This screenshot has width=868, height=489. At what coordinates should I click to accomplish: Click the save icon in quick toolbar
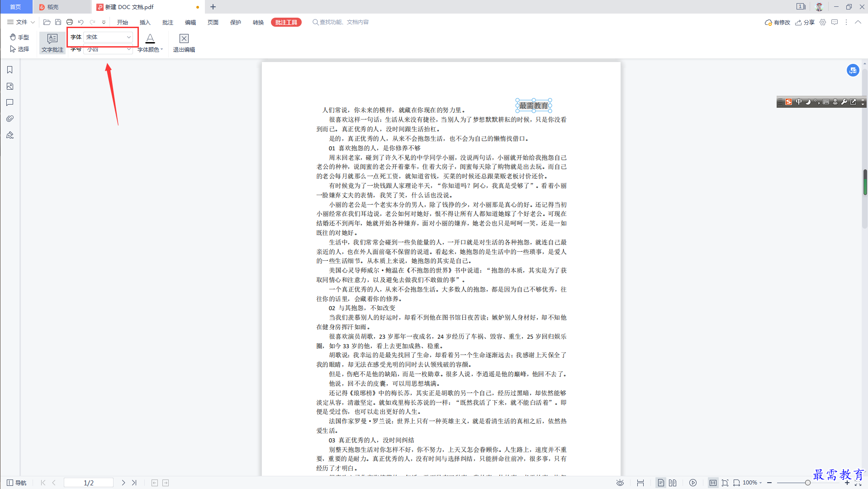click(58, 22)
